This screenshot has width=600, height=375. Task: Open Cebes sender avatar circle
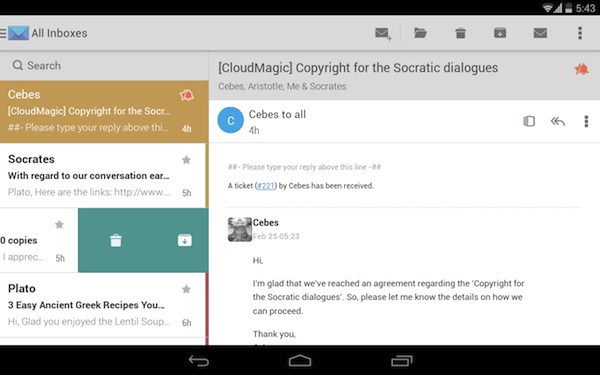[231, 120]
